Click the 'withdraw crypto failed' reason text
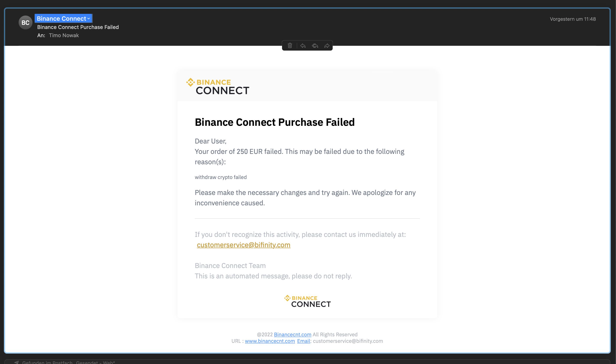616x364 pixels. (x=221, y=177)
